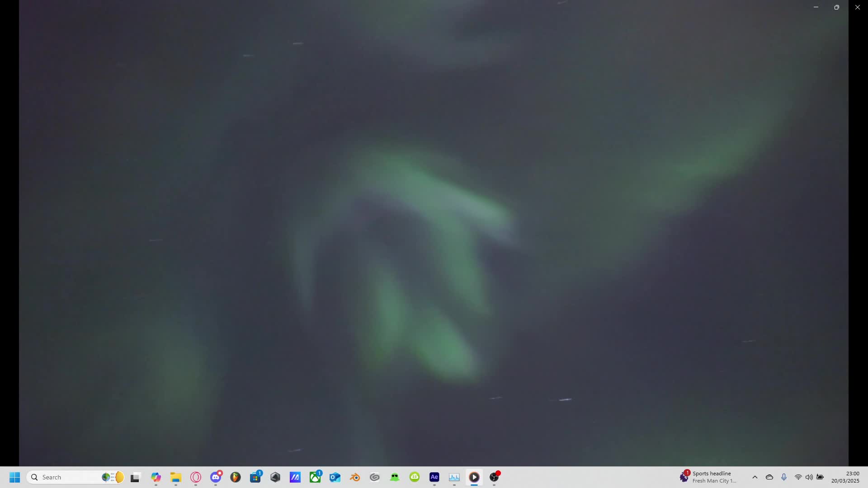
Task: Launch FL Studio from the taskbar
Action: tap(236, 477)
